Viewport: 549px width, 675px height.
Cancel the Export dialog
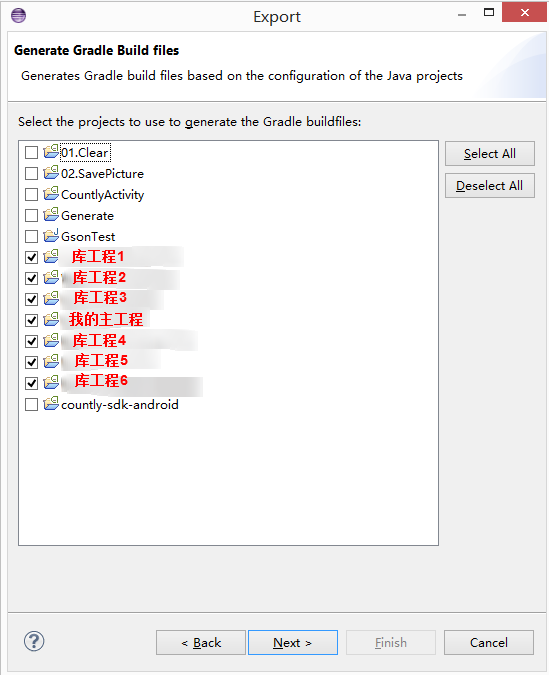(x=489, y=643)
